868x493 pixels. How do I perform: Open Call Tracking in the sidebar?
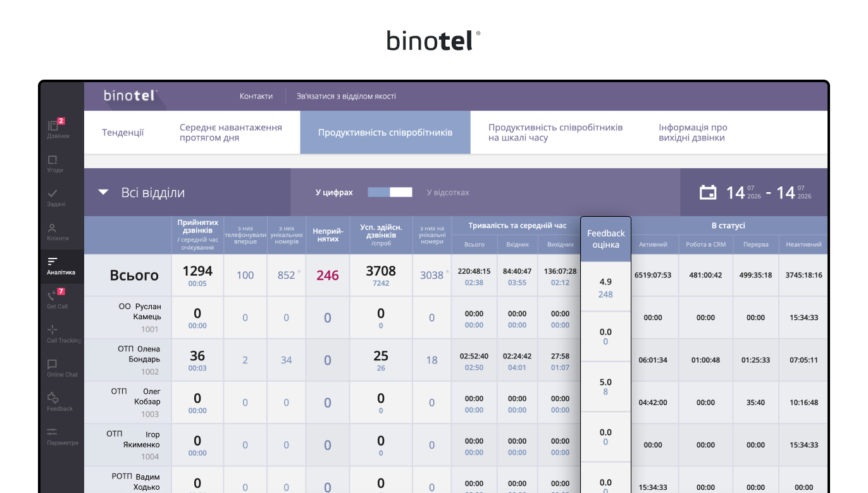(x=63, y=334)
